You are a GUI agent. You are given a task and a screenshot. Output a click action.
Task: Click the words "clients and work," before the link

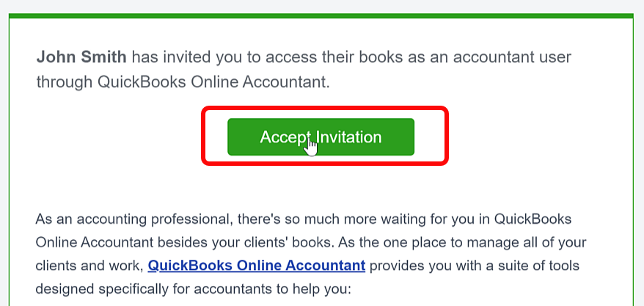pos(89,266)
